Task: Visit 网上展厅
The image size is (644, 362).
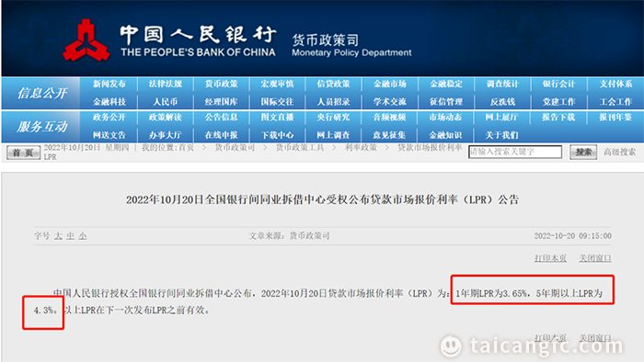Action: (502, 118)
